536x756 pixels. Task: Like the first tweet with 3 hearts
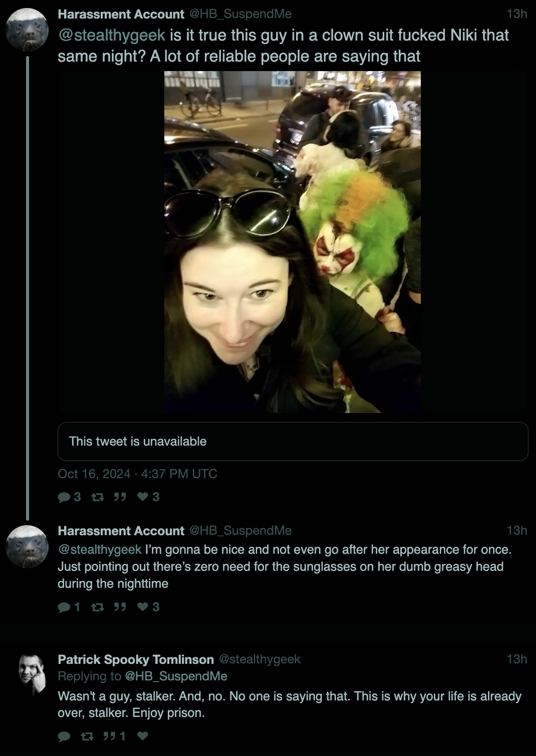pyautogui.click(x=143, y=497)
